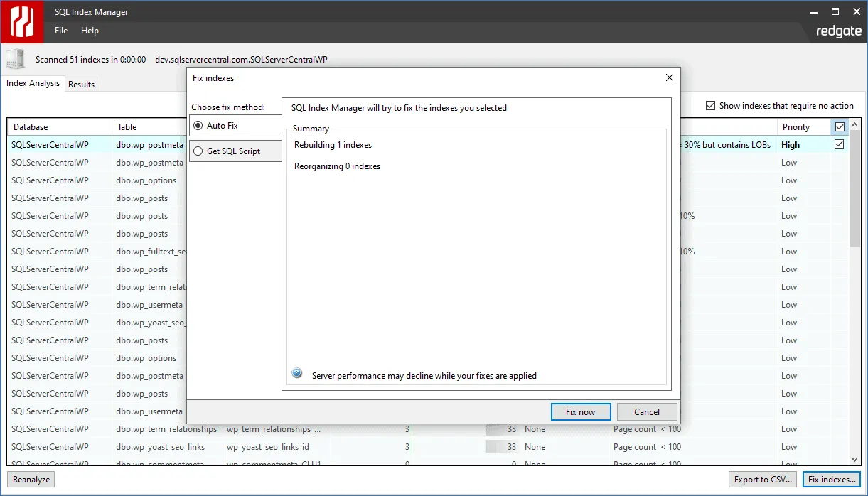Screen dimensions: 868x496
Task: Click the vertical scrollbar thumb of the index list
Action: [x=854, y=188]
